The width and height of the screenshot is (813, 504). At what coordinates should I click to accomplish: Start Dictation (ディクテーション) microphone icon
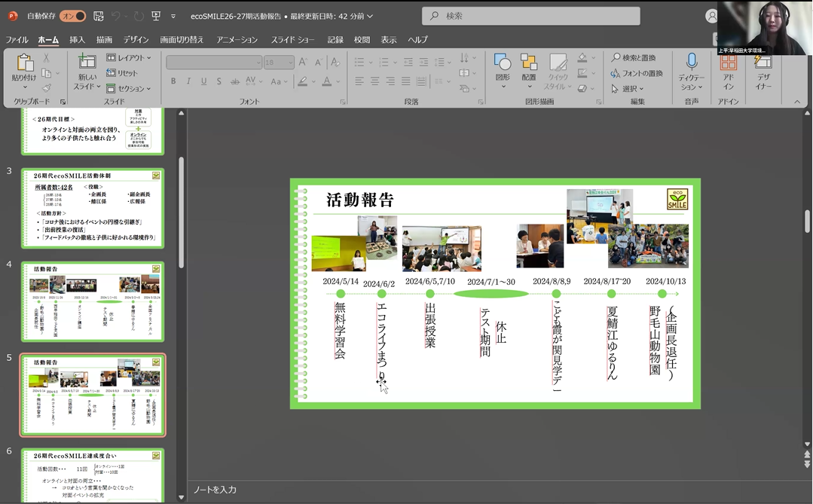(x=691, y=62)
